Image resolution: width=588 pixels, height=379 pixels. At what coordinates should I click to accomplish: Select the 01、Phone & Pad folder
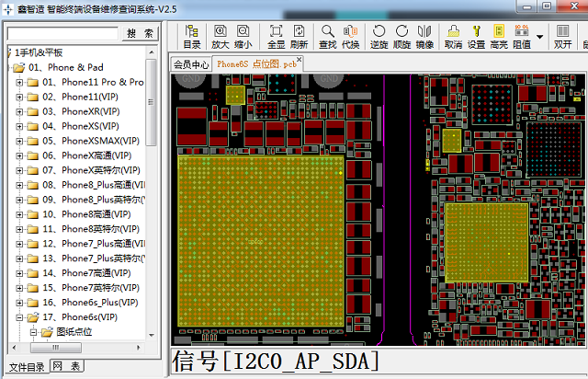tap(65, 67)
